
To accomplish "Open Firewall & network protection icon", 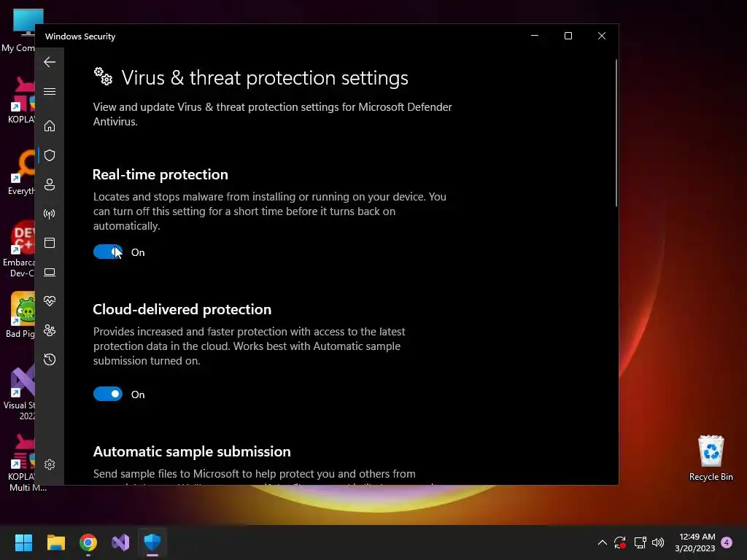I will tap(50, 214).
